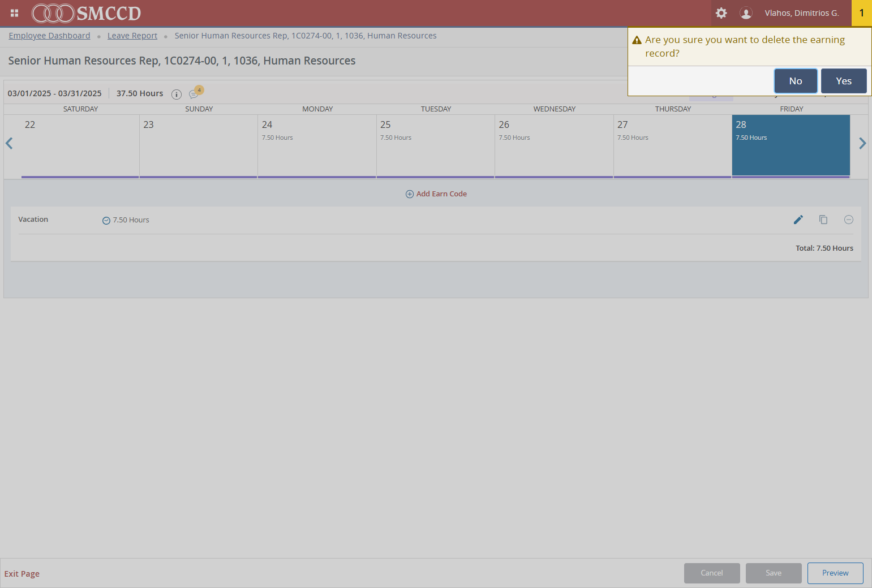Click the Preview button

(835, 573)
